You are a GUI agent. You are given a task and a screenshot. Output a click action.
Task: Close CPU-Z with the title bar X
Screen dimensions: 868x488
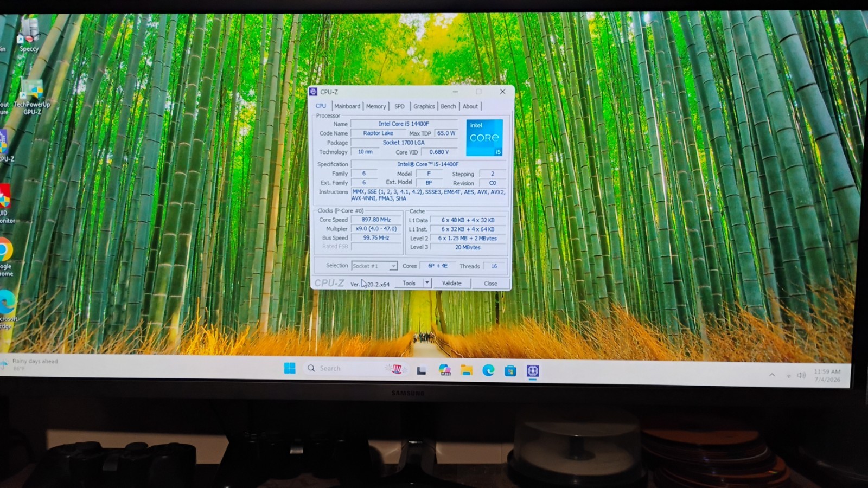(502, 92)
